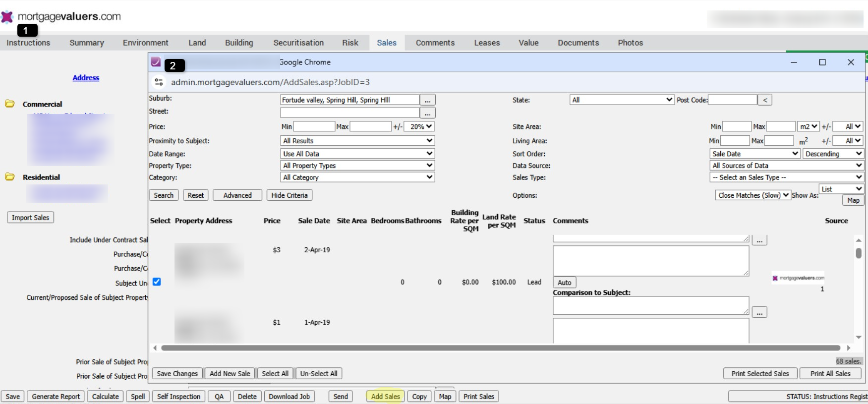The height and width of the screenshot is (404, 868).
Task: Open the Environment tab
Action: pyautogui.click(x=146, y=43)
